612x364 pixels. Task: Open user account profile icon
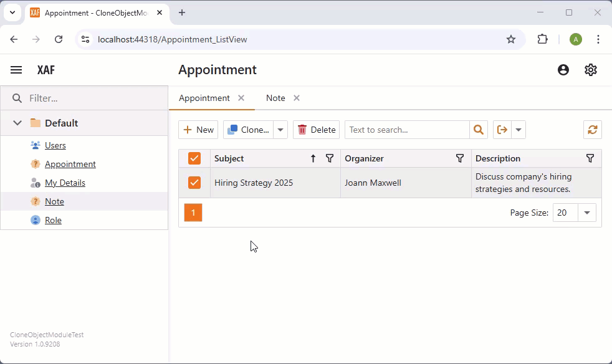pyautogui.click(x=563, y=70)
